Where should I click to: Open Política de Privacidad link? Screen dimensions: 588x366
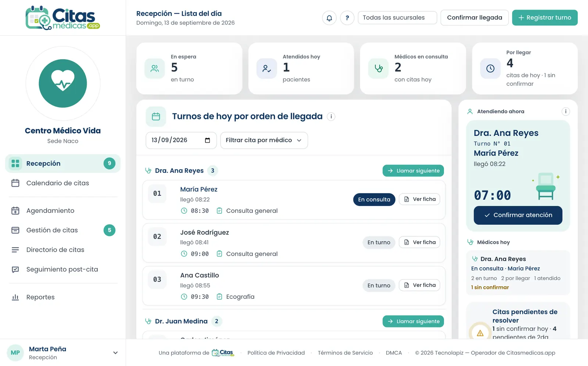(x=276, y=353)
